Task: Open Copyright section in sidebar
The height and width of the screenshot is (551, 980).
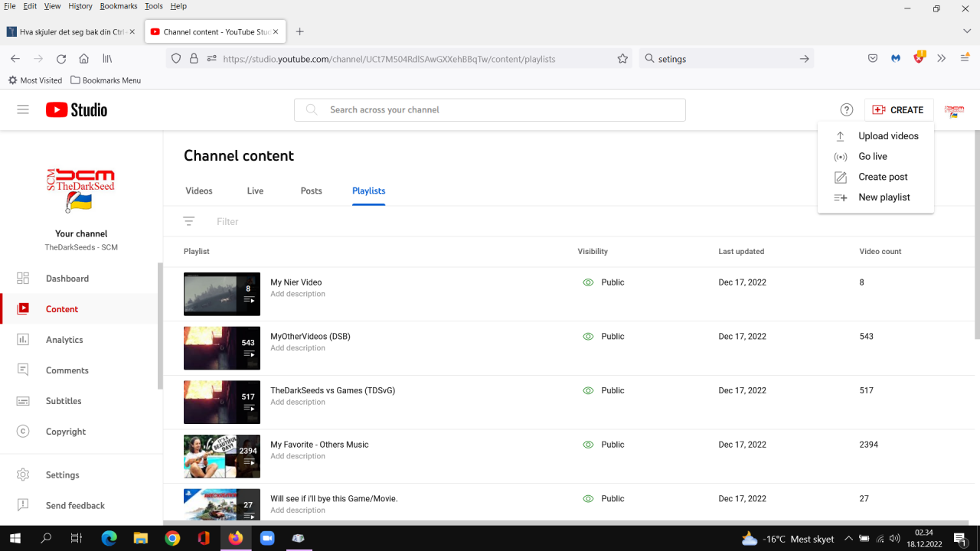Action: click(65, 432)
